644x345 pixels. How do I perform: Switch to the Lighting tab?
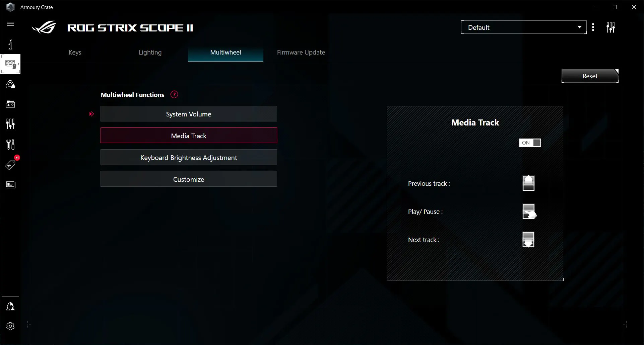pyautogui.click(x=150, y=52)
